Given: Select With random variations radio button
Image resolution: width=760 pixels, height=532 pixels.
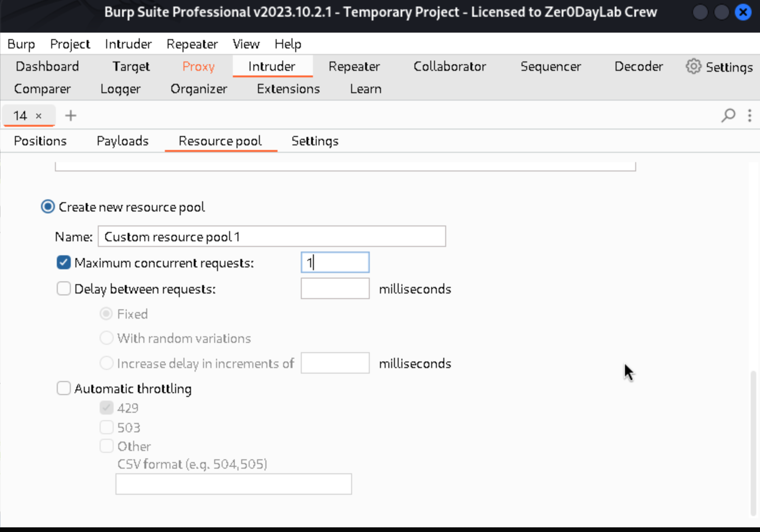Looking at the screenshot, I should point(107,338).
